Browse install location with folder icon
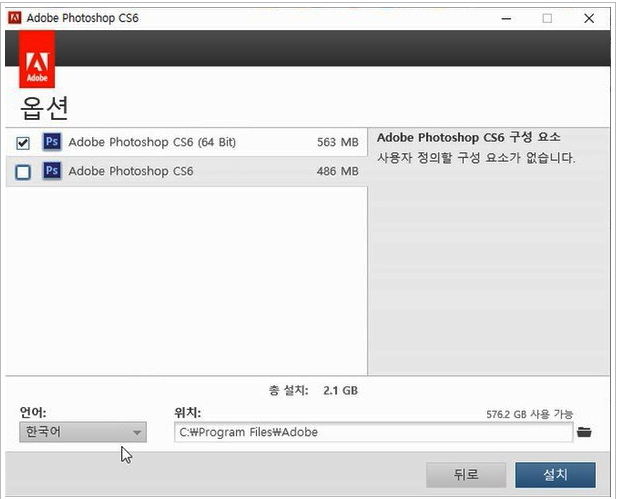 584,432
